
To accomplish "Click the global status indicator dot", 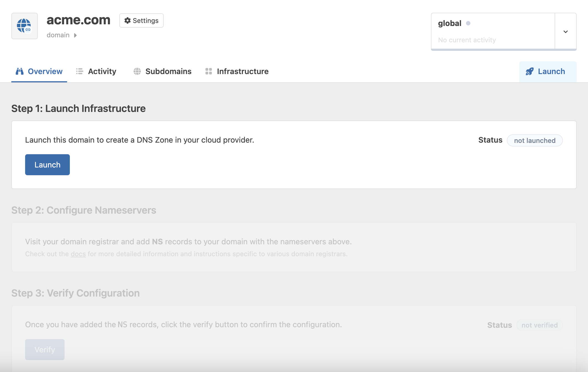I will [x=468, y=23].
